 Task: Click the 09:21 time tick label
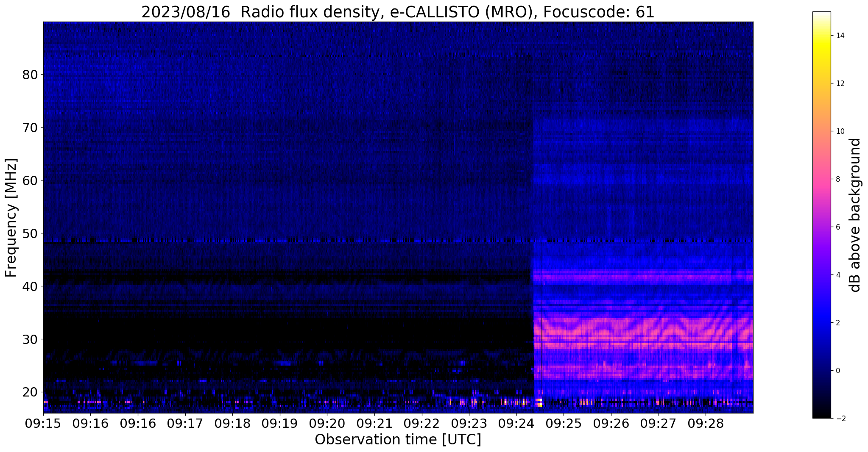374,424
